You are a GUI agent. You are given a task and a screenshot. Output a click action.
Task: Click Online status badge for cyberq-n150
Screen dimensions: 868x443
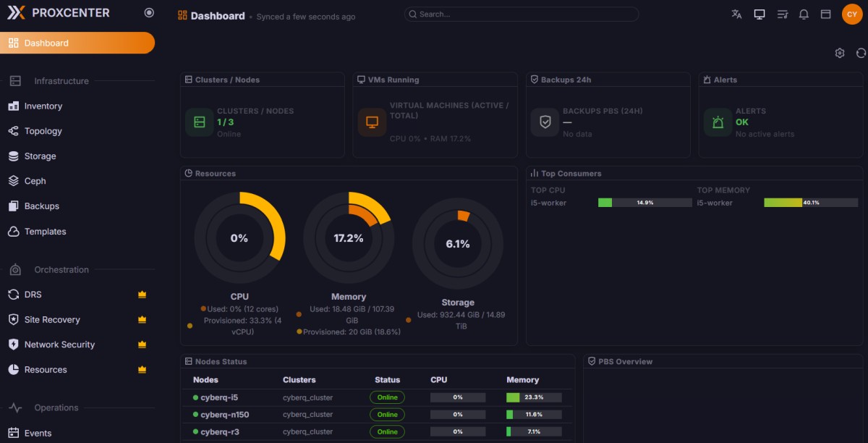point(387,415)
